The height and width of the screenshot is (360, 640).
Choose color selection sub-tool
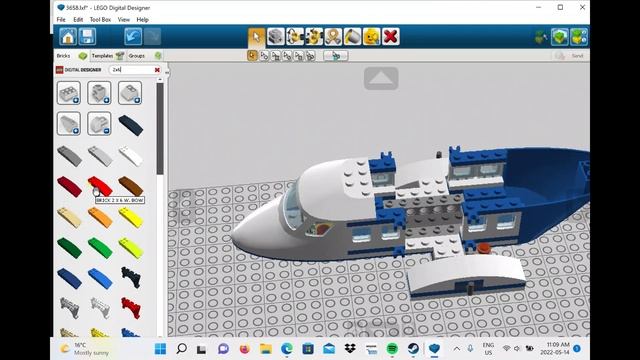(287, 56)
